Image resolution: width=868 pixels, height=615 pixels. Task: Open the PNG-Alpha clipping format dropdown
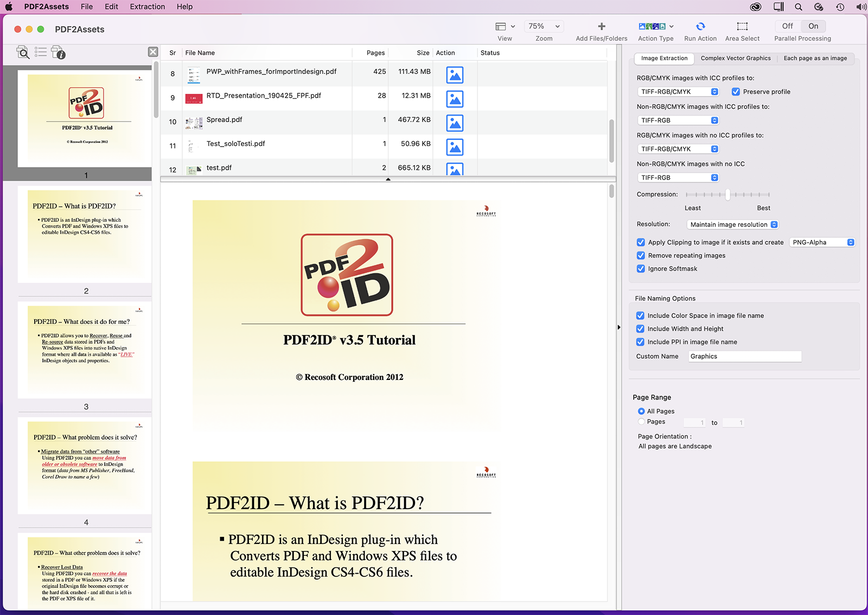822,242
